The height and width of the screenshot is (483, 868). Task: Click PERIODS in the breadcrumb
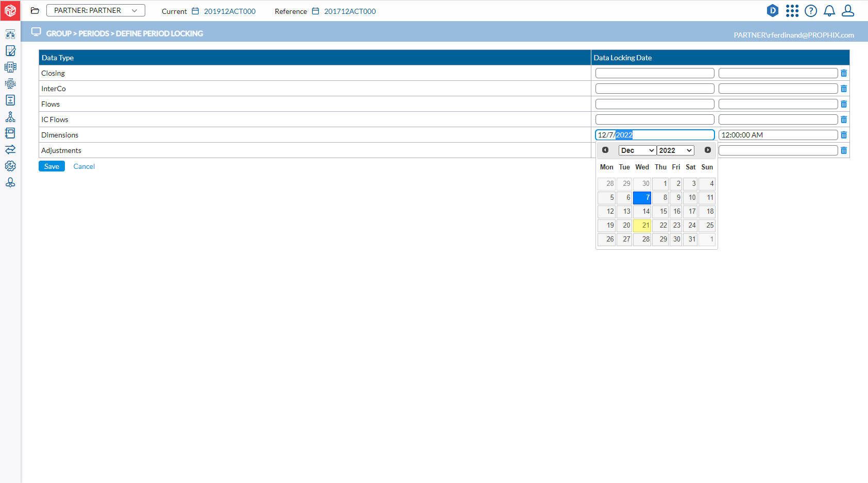pyautogui.click(x=93, y=33)
